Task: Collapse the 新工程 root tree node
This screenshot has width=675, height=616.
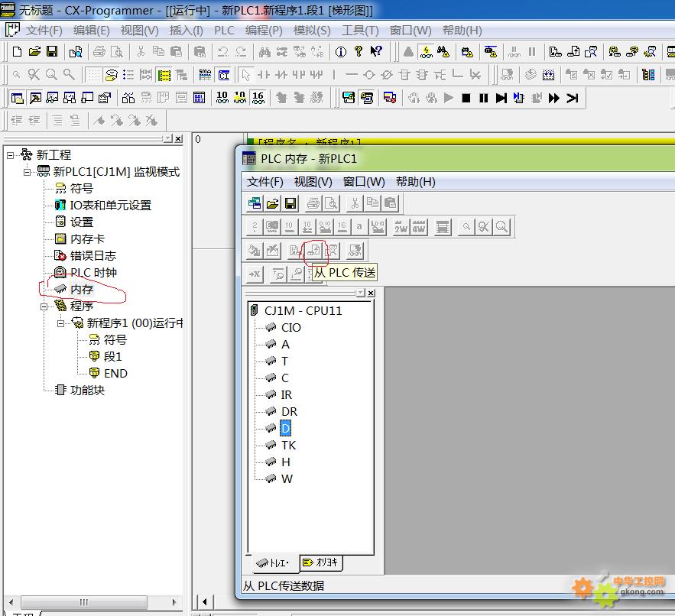Action: click(11, 155)
